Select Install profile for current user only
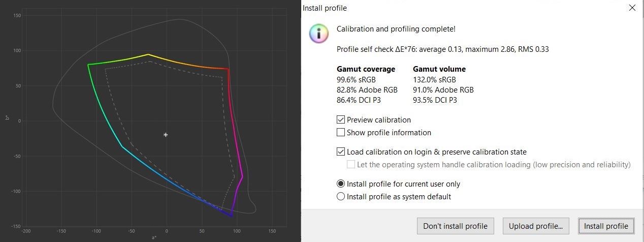644x242 pixels. pyautogui.click(x=341, y=184)
